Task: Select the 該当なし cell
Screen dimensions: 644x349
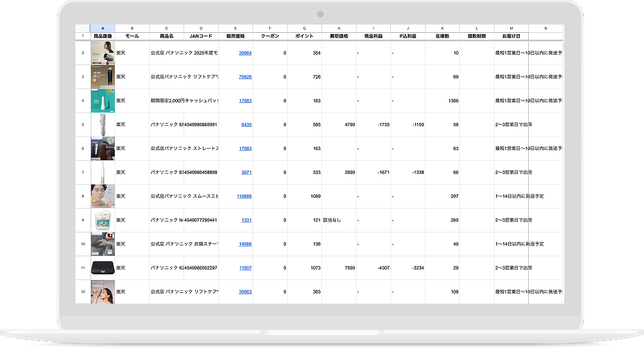Action: coord(339,220)
